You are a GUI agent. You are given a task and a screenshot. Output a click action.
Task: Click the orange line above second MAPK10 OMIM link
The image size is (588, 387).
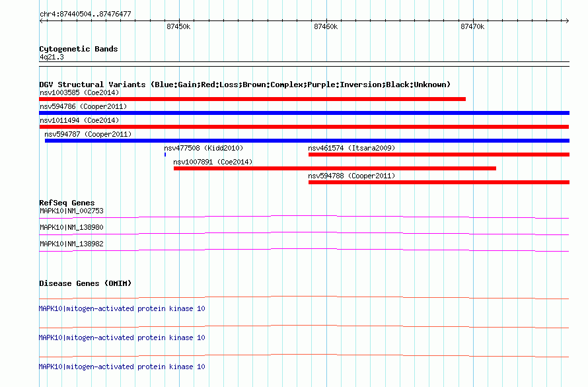[304, 327]
